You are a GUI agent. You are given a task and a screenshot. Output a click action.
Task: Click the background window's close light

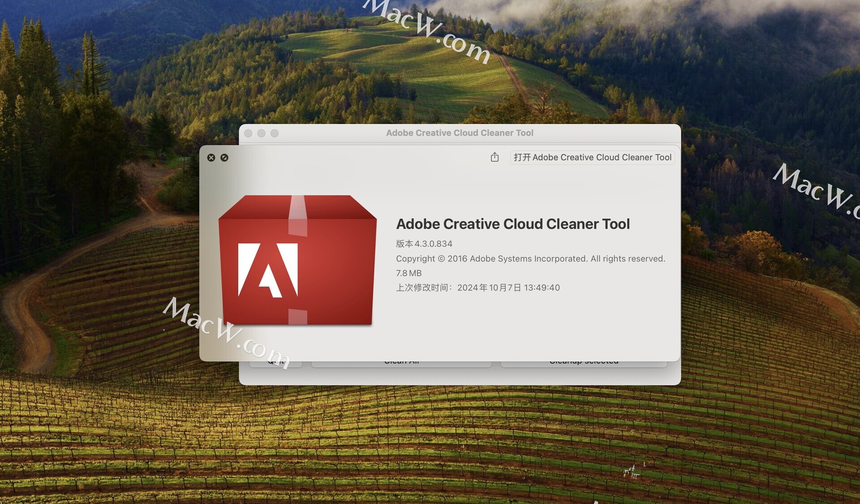point(248,133)
